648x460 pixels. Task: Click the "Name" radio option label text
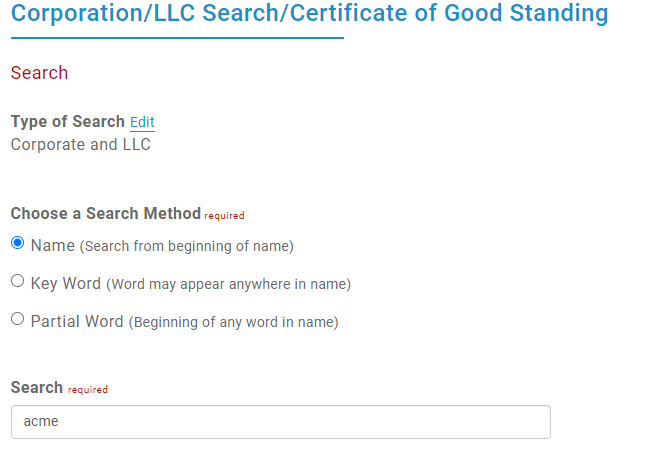[53, 245]
